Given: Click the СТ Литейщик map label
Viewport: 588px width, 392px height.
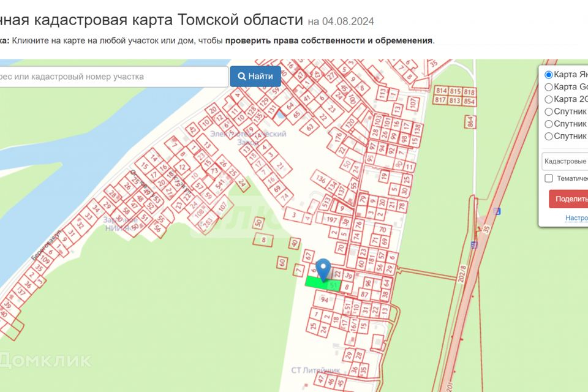Looking at the screenshot, I should tap(315, 371).
